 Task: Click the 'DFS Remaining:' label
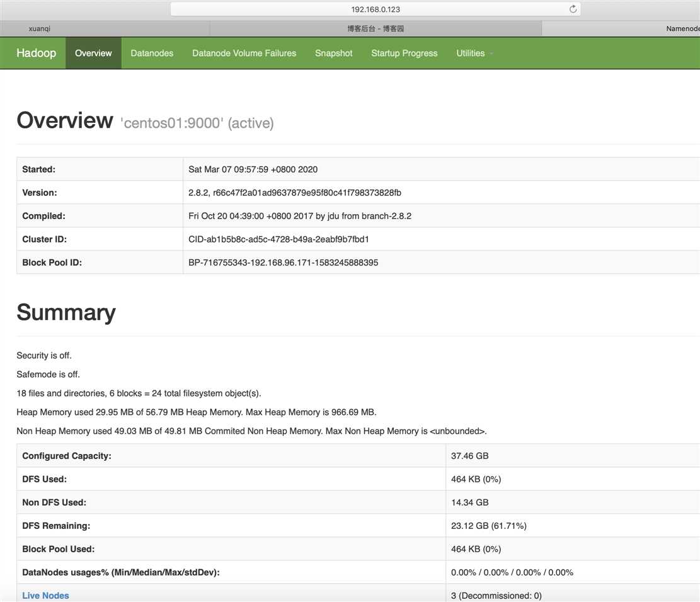tap(56, 526)
